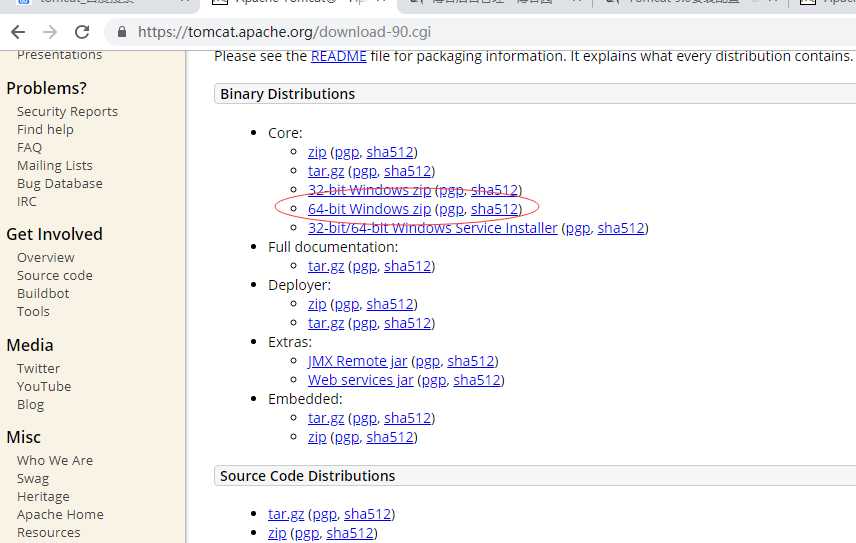Open sha512 for Deployer zip

click(x=390, y=304)
